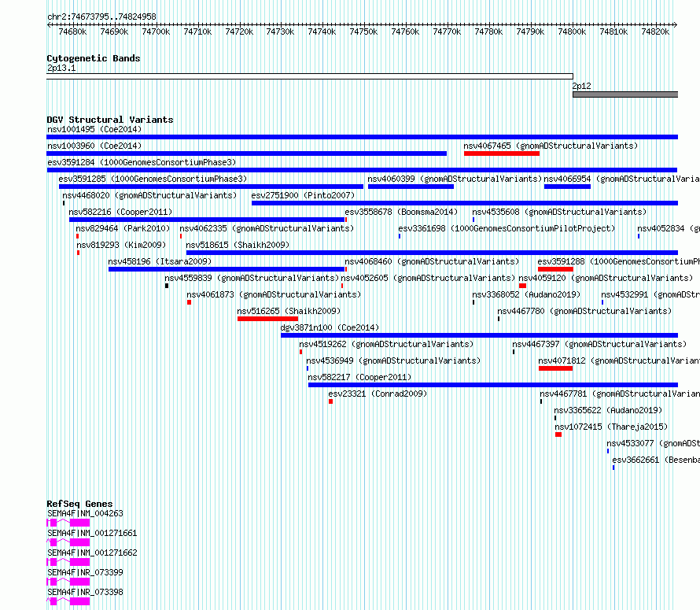Click the nsv3368052 (Audano2019) label
This screenshot has width=700, height=610.
point(526,295)
